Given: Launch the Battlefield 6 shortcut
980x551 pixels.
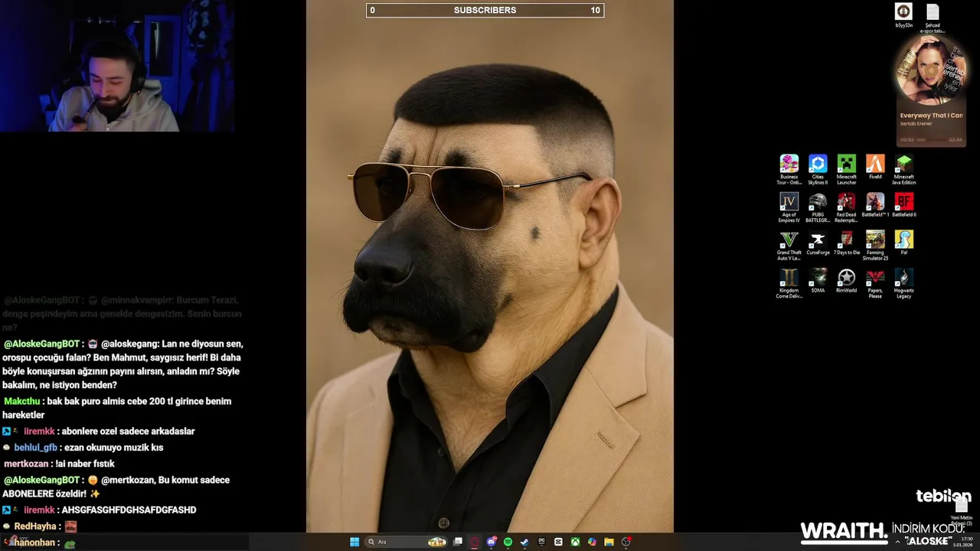Looking at the screenshot, I should coord(904,205).
